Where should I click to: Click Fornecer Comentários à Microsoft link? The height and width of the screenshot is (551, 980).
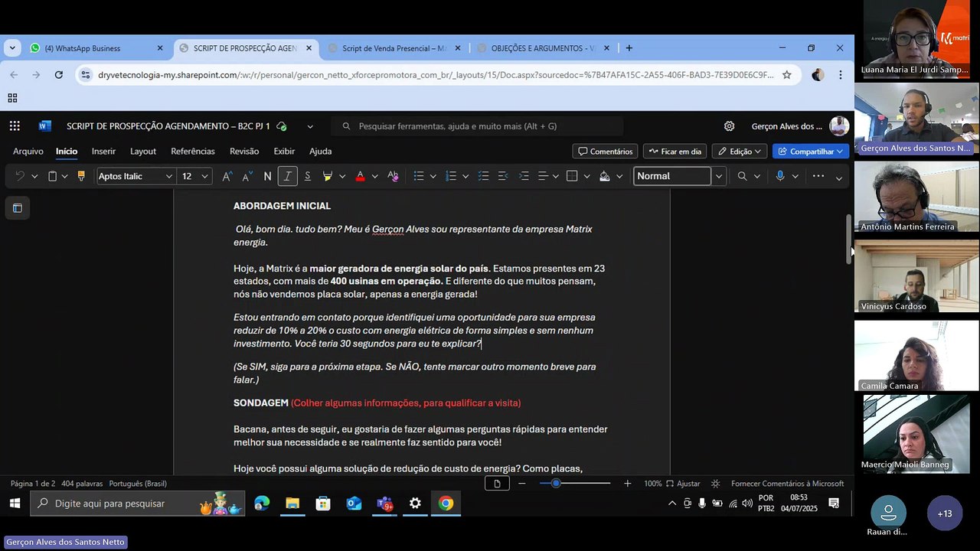[x=787, y=484]
